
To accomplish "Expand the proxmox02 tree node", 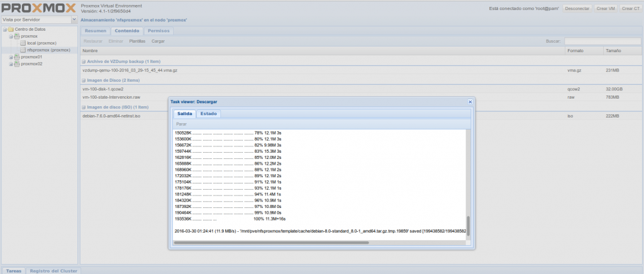I will (11, 63).
